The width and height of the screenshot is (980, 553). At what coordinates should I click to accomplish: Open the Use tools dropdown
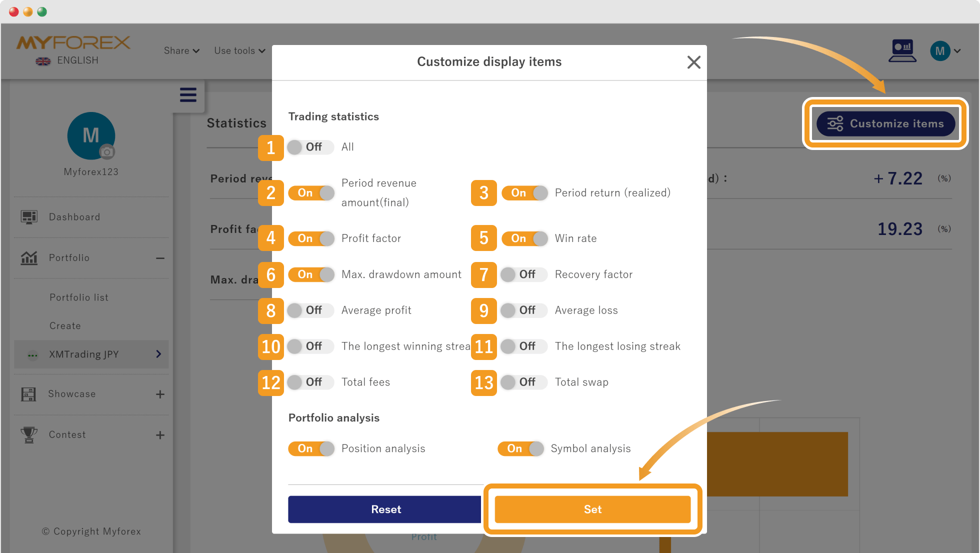click(x=239, y=50)
